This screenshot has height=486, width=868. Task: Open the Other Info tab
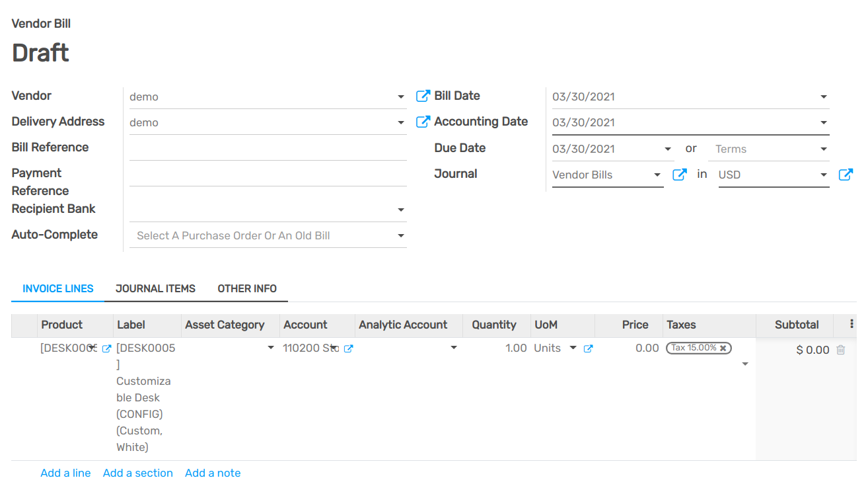(x=247, y=288)
